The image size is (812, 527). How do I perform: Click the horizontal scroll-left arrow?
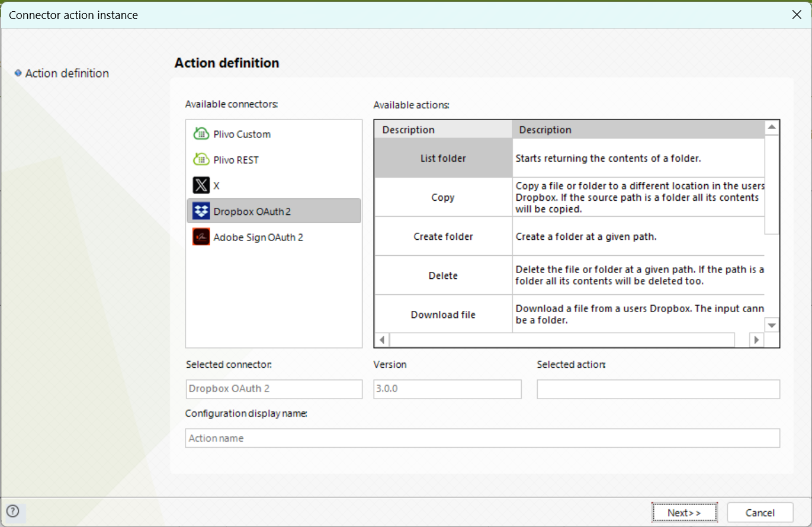coord(382,340)
